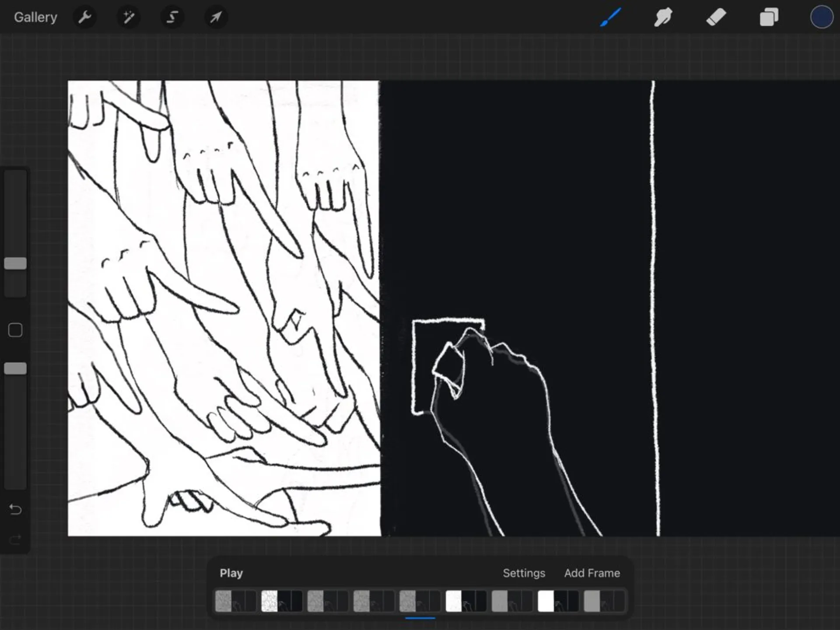
Task: Select the Eraser tool
Action: (x=716, y=17)
